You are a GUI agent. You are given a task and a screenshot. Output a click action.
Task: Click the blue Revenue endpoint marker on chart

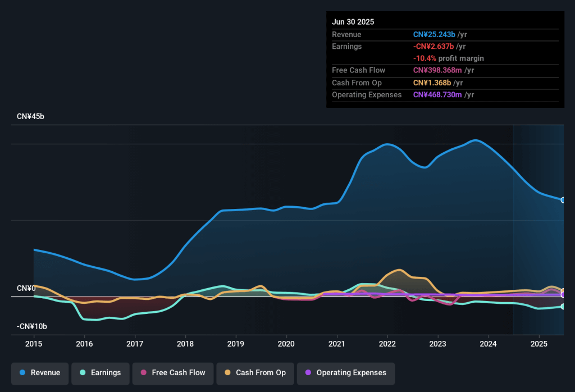coord(563,200)
